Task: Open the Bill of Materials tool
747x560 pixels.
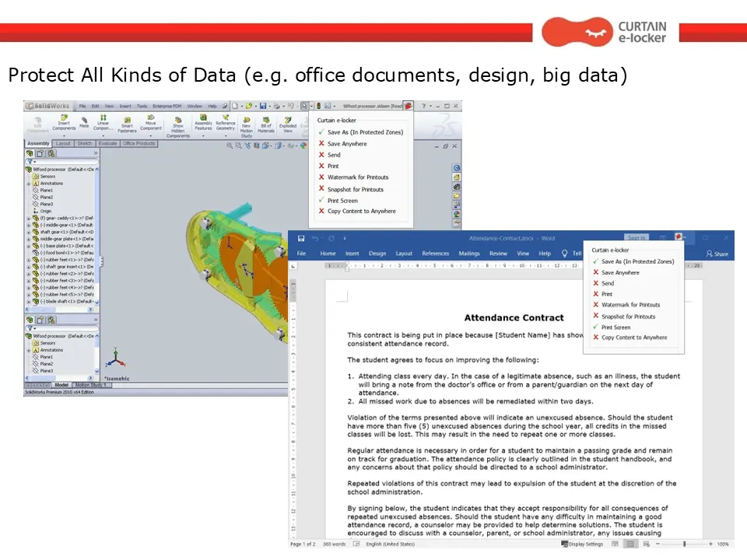Action: [266, 124]
